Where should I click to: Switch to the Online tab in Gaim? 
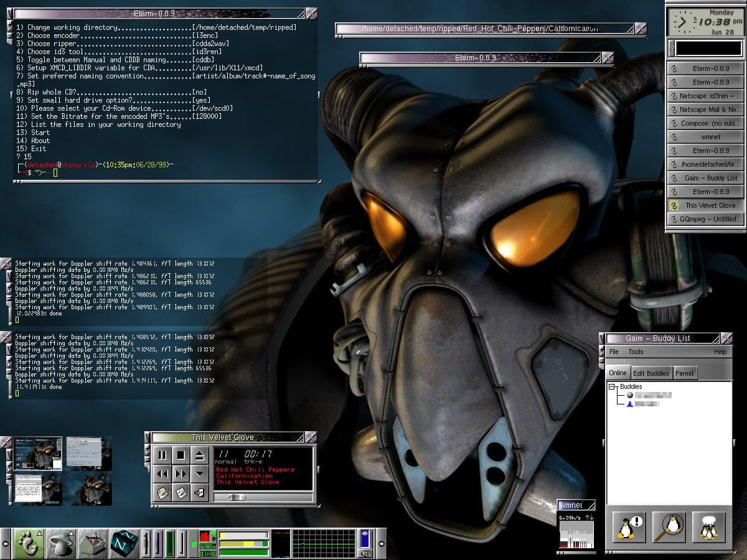pyautogui.click(x=618, y=373)
